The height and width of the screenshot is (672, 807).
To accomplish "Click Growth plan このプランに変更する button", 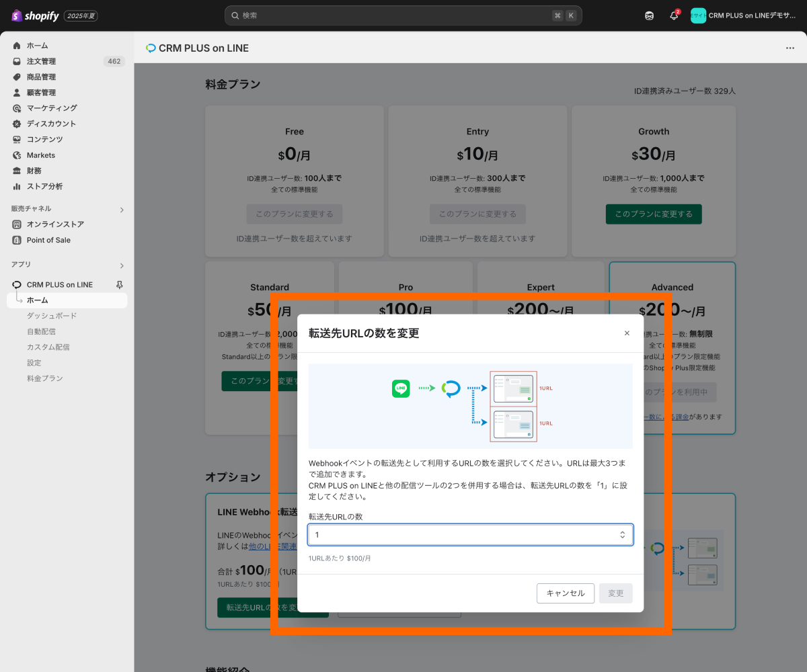I will click(x=654, y=214).
